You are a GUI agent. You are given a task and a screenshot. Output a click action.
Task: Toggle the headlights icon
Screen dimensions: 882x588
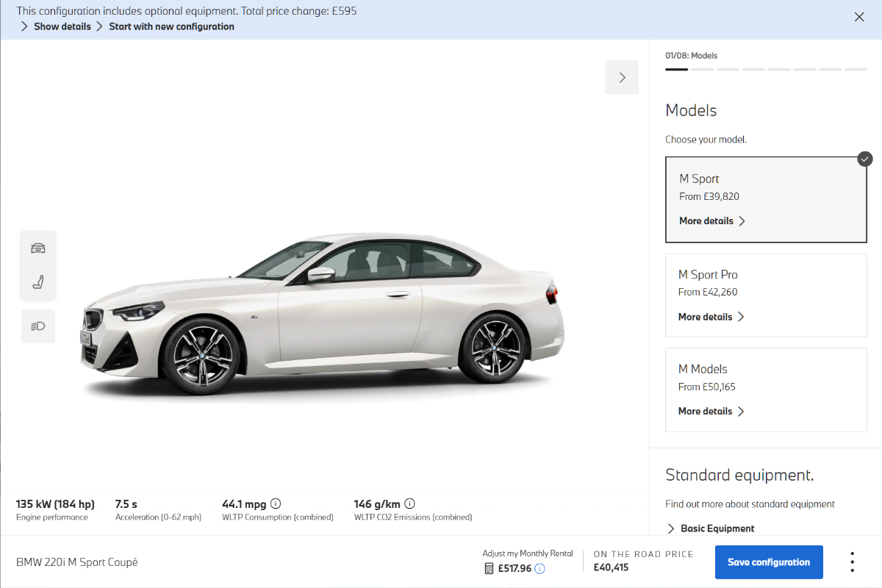(38, 326)
